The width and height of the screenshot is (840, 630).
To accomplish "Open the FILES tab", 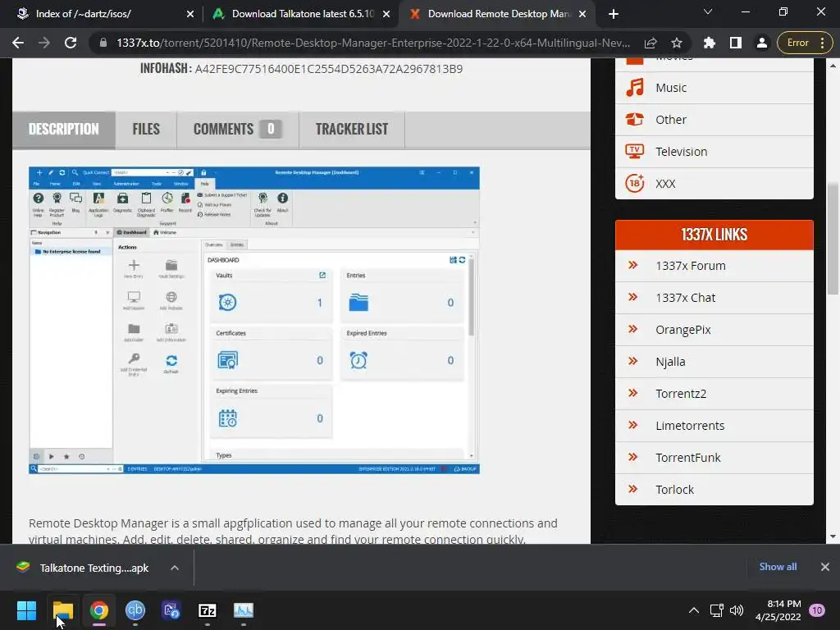I will [x=146, y=129].
